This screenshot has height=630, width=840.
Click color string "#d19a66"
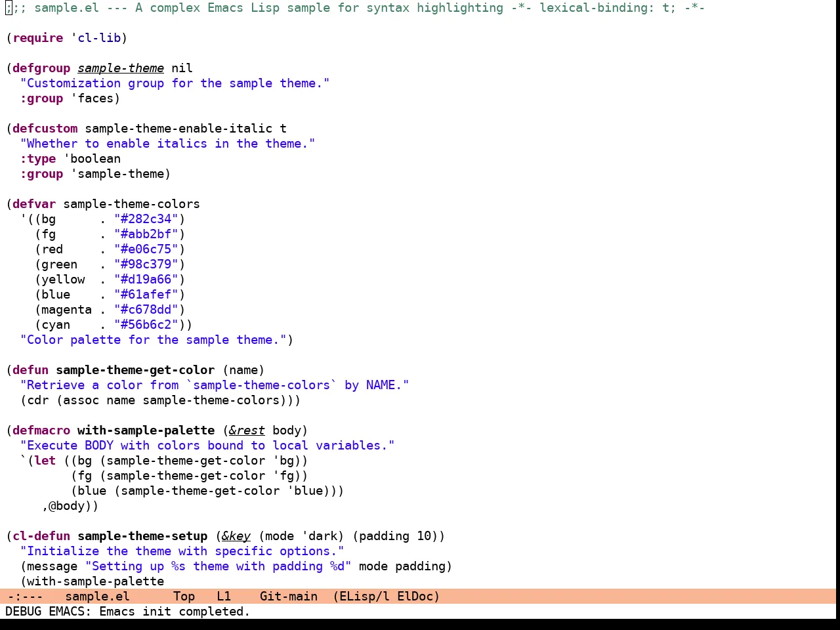146,280
